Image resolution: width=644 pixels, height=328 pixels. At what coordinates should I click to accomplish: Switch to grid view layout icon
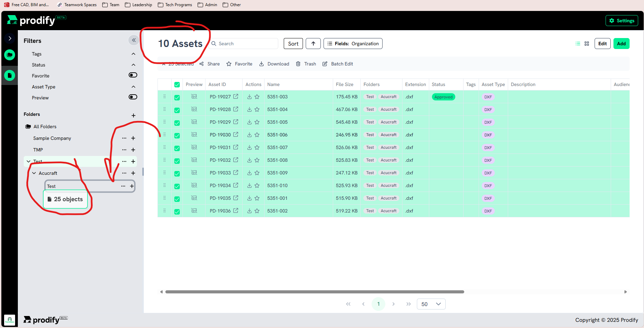click(587, 44)
